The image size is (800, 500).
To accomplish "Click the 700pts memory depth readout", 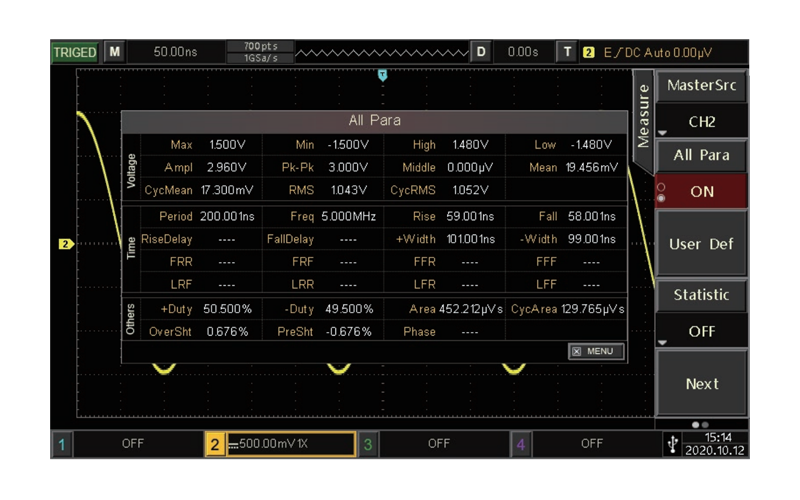I will tap(261, 46).
